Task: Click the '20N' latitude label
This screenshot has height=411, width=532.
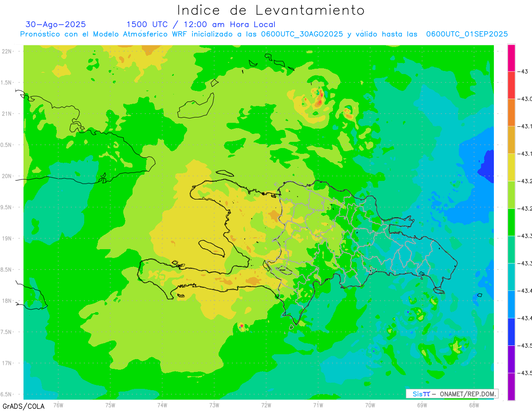Action: [7, 176]
